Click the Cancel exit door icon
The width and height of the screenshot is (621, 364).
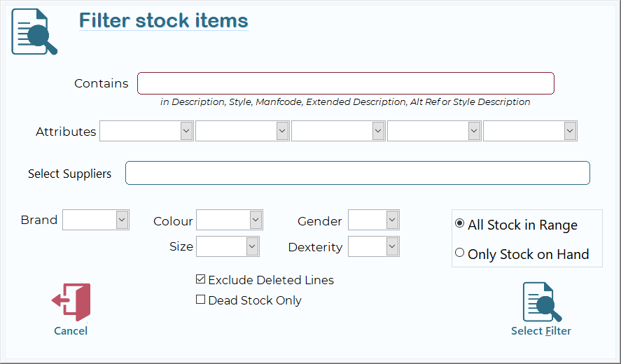(x=71, y=302)
